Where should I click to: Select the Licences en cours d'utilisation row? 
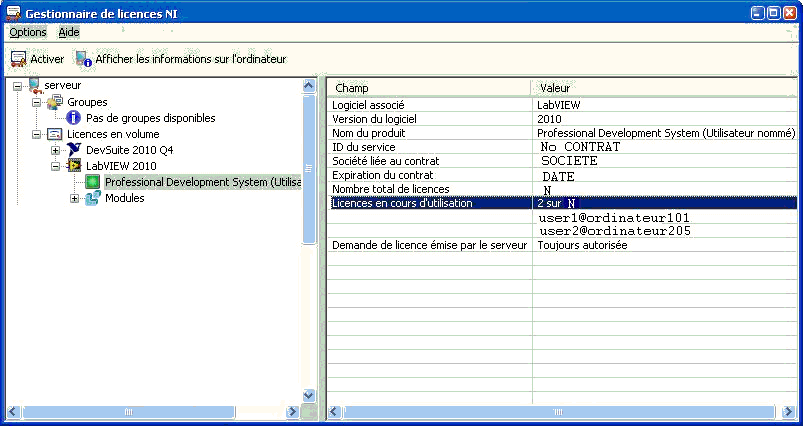pyautogui.click(x=430, y=203)
